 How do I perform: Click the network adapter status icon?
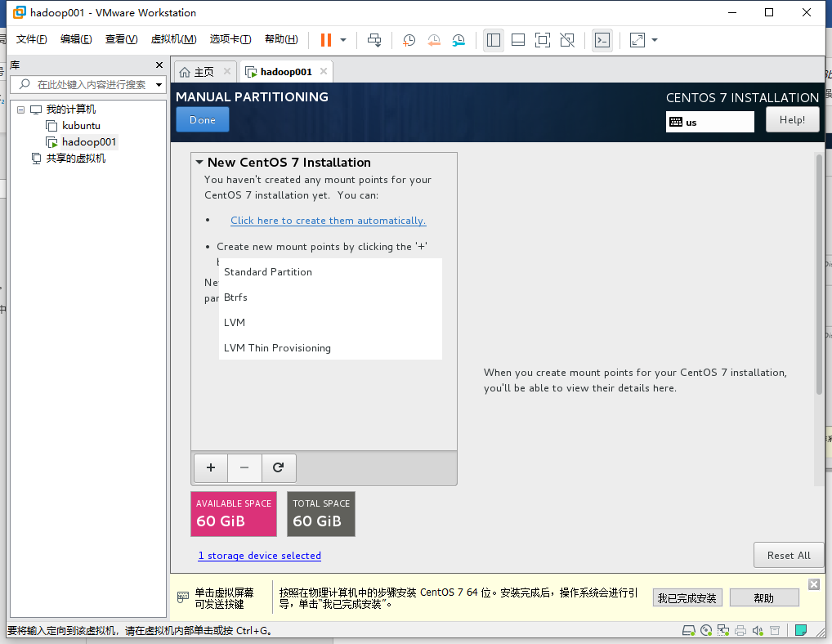[723, 630]
